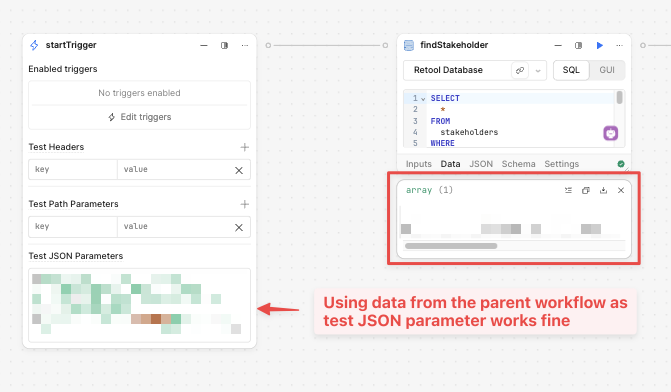Open the Data tab
Screen dimensions: 671x392
pos(451,164)
